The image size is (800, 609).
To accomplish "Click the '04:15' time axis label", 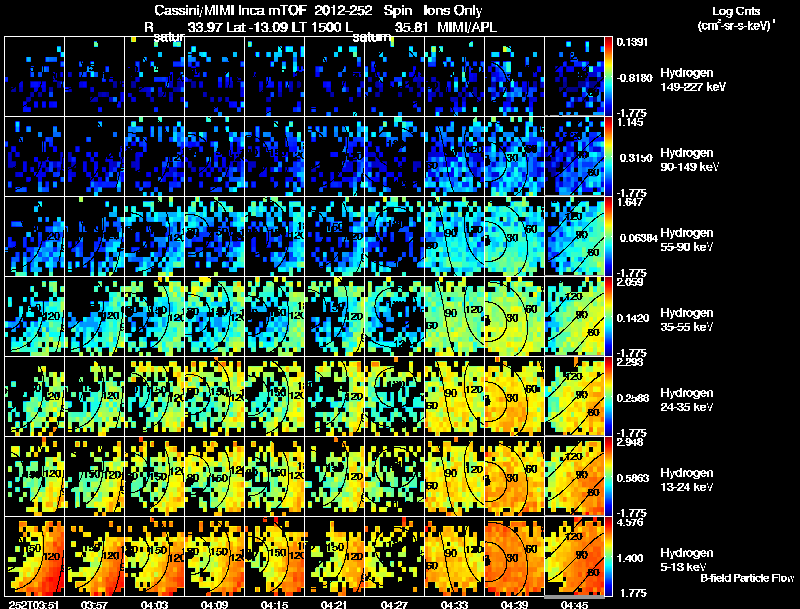I will coord(274,604).
